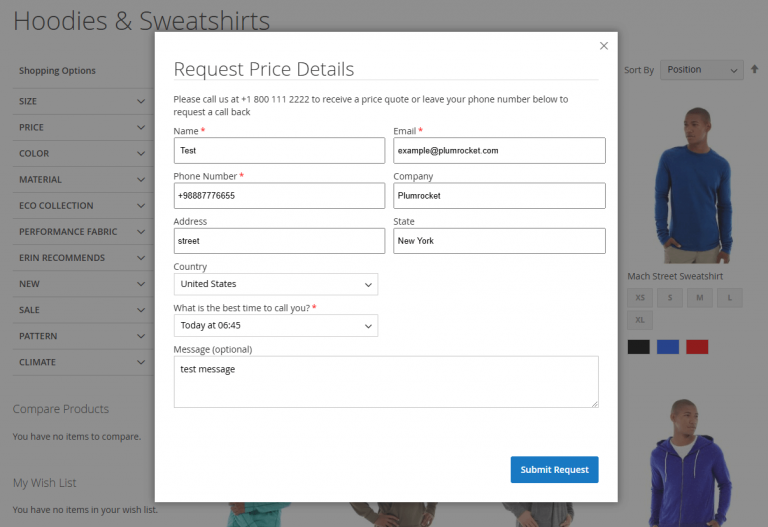Open the Country dropdown

[x=275, y=284]
